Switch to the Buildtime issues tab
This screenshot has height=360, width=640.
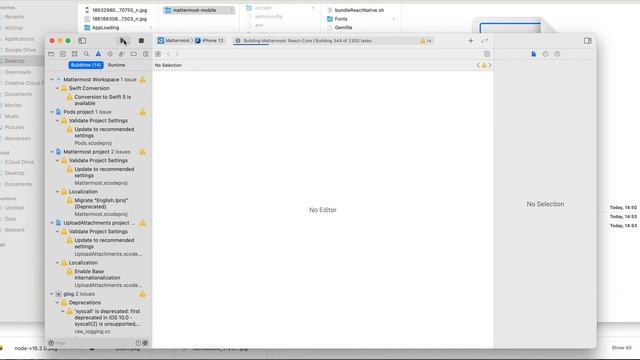pos(86,65)
